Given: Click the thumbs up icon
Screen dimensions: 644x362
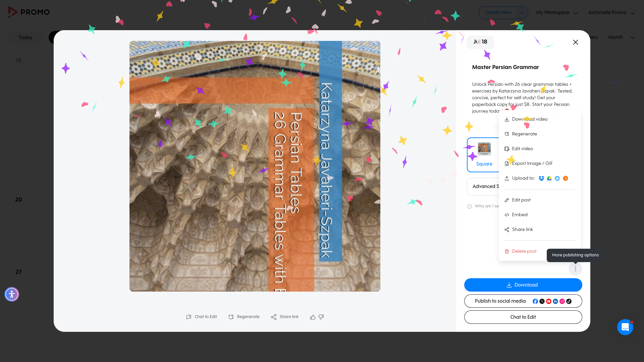Looking at the screenshot, I should pyautogui.click(x=313, y=317).
